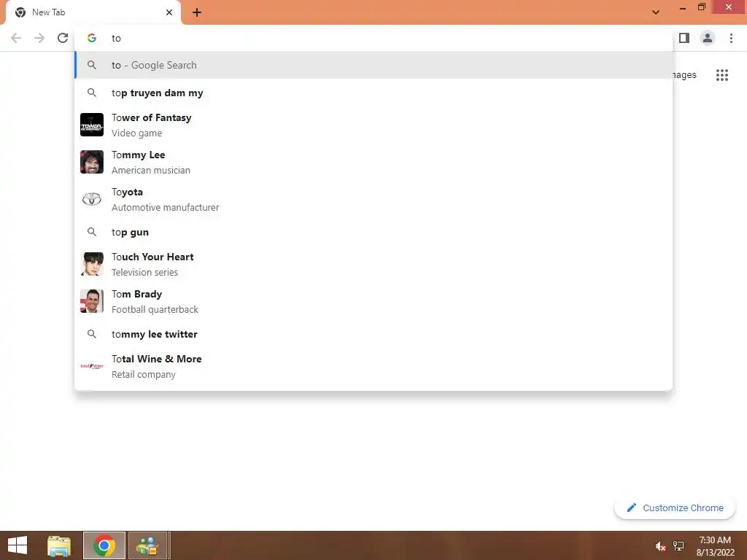Select the Tommy Lee suggestion
The width and height of the screenshot is (747, 560).
click(373, 162)
